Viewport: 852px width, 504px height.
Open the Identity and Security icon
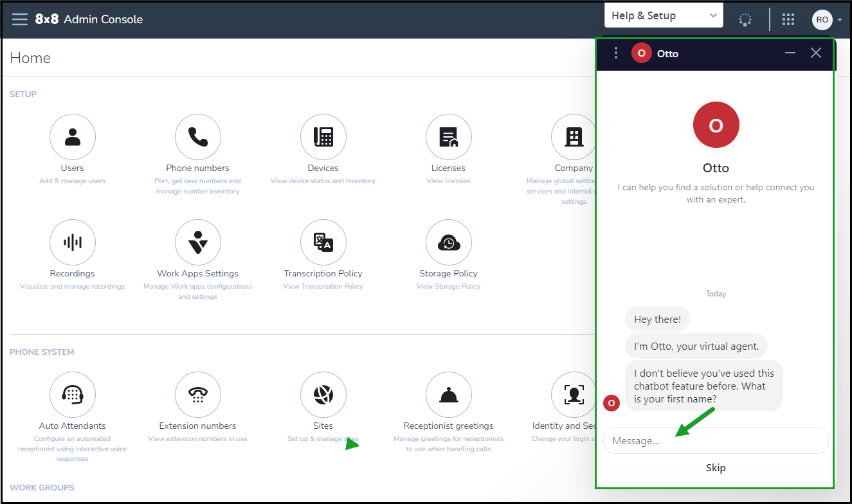(x=574, y=395)
